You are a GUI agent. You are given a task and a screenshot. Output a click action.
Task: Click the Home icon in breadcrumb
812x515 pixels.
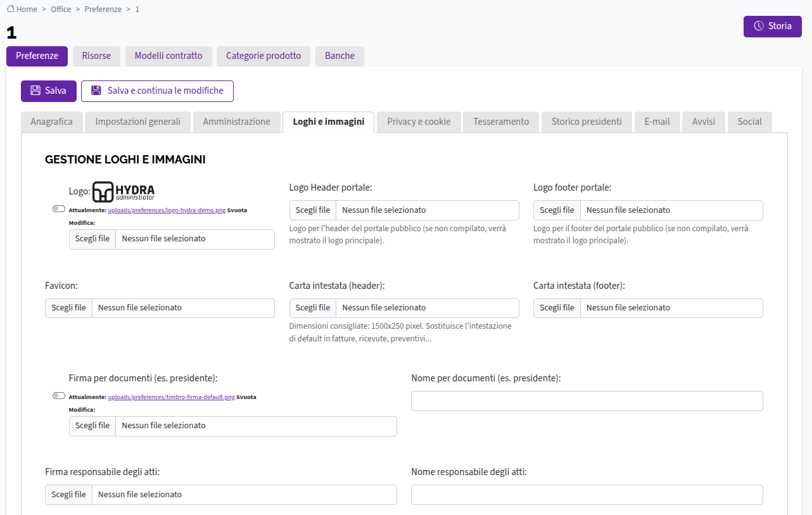coord(11,9)
